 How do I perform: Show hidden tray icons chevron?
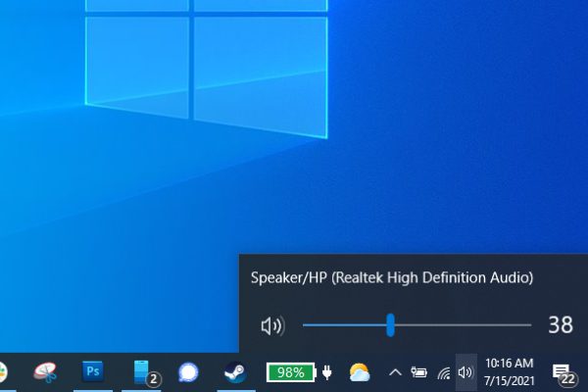[x=395, y=372]
